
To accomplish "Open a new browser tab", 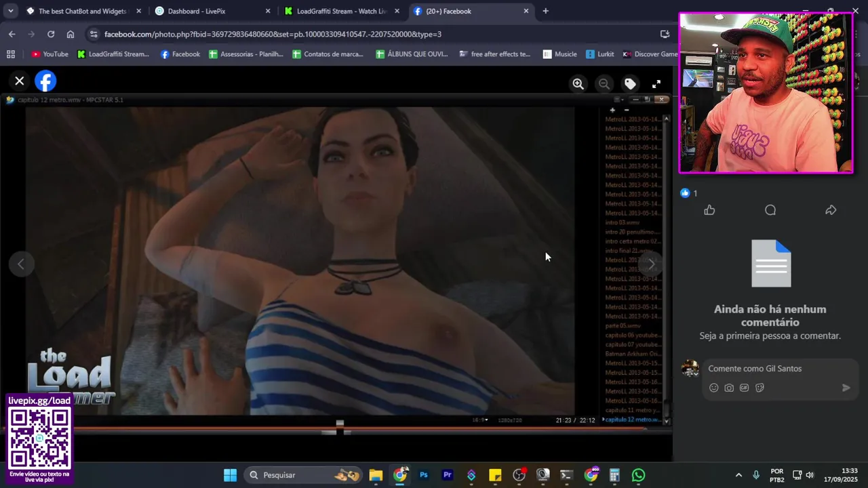I will pos(545,11).
